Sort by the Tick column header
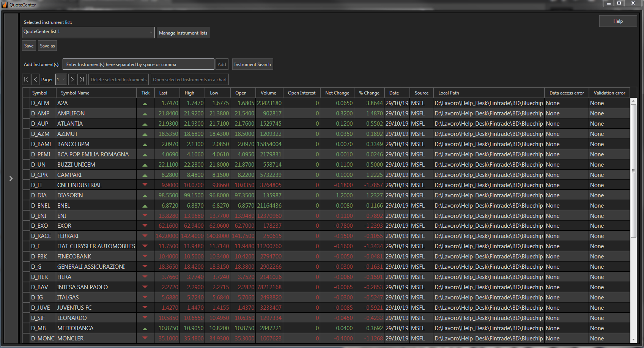The image size is (644, 348). pos(145,93)
